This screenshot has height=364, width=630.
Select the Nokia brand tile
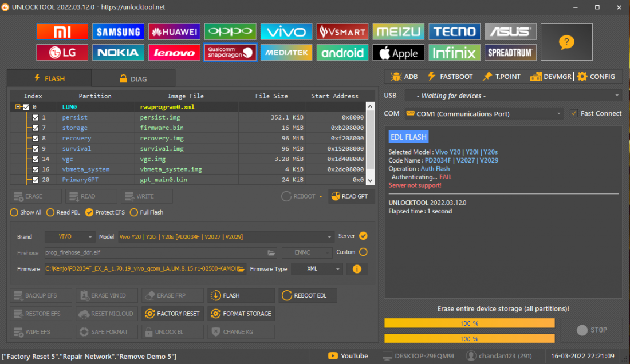118,53
